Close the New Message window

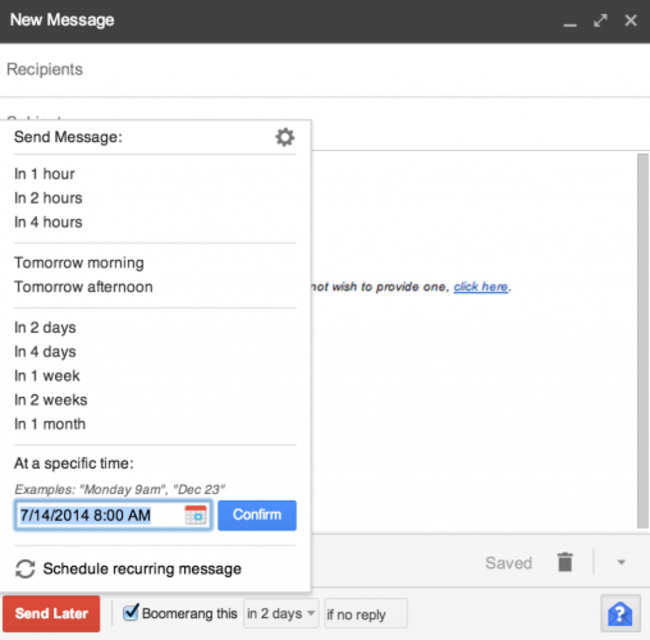[631, 20]
